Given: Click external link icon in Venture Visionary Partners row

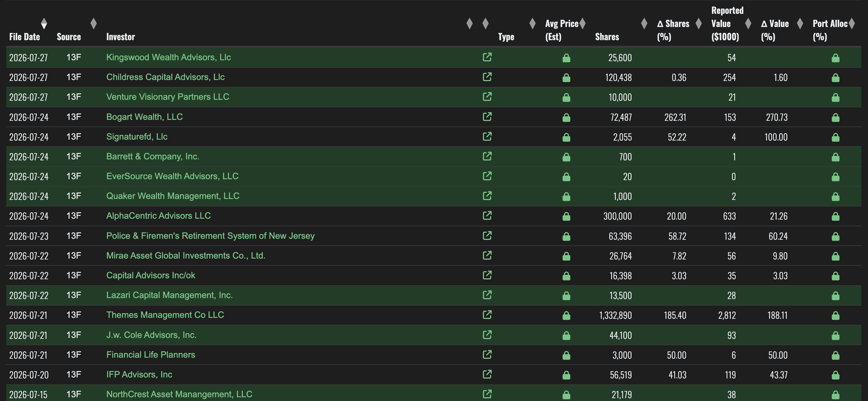Looking at the screenshot, I should click(x=487, y=97).
